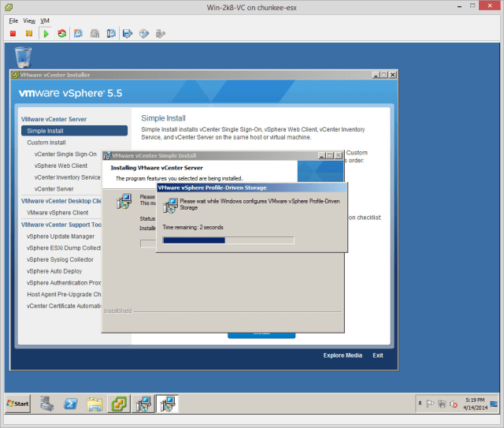Screen dimensions: 504x428
Task: Click the Suspend VM pause icon
Action: point(29,33)
